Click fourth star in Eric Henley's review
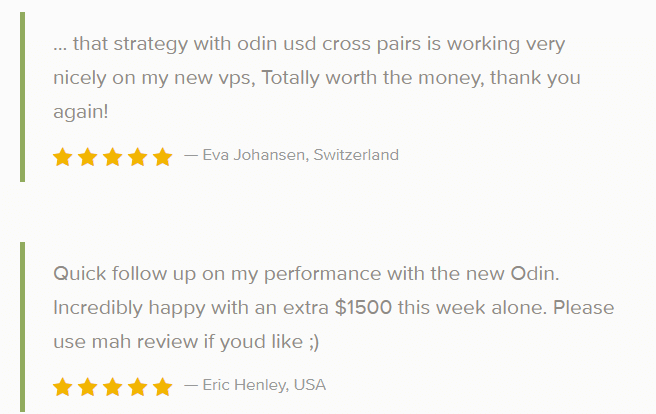Viewport: 656px width, 414px height. click(138, 387)
